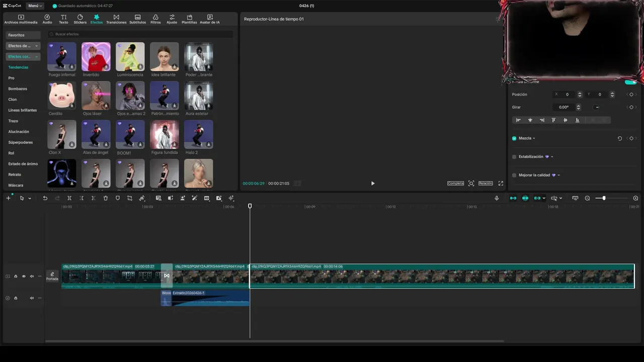
Task: Expand Mejorar la calidad section arrow
Action: [x=558, y=175]
